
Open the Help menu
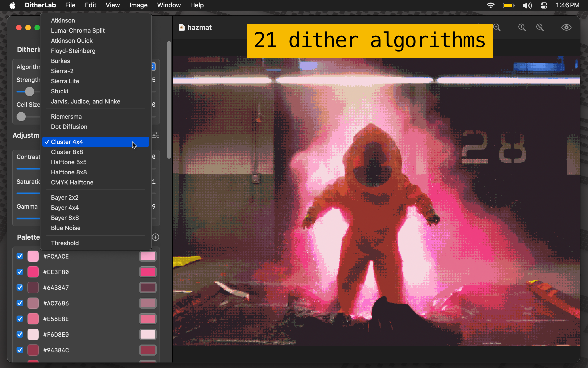197,5
